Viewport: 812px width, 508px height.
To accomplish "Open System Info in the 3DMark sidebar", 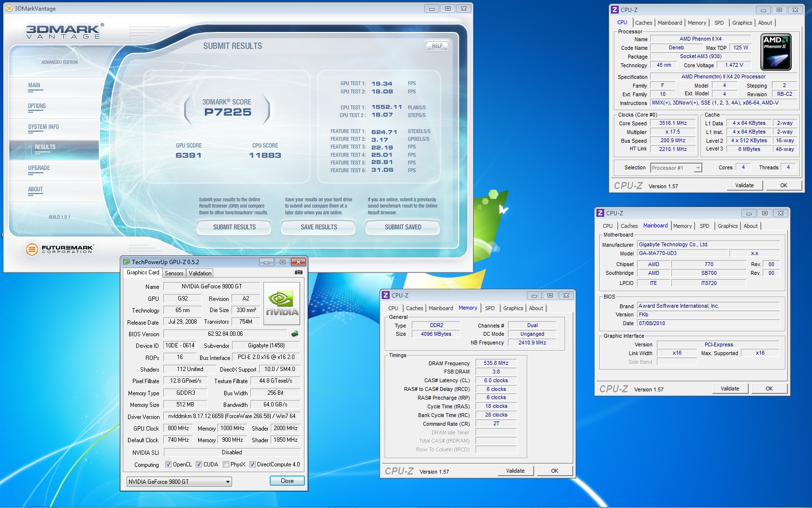I will (x=43, y=127).
